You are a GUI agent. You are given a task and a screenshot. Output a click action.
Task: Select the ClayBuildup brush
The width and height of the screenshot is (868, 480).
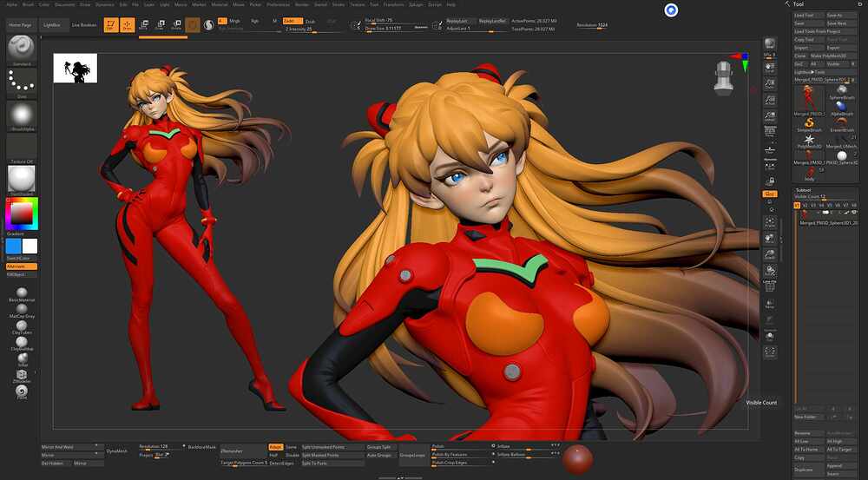click(x=22, y=342)
